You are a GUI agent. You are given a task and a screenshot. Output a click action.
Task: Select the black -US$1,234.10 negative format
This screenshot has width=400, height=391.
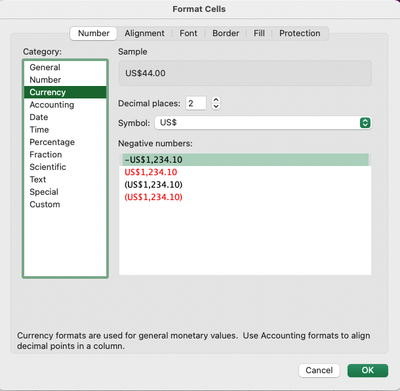[x=246, y=160]
